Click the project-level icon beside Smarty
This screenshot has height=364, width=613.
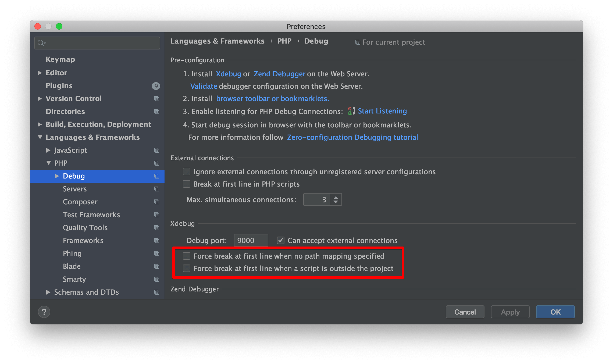coord(157,279)
